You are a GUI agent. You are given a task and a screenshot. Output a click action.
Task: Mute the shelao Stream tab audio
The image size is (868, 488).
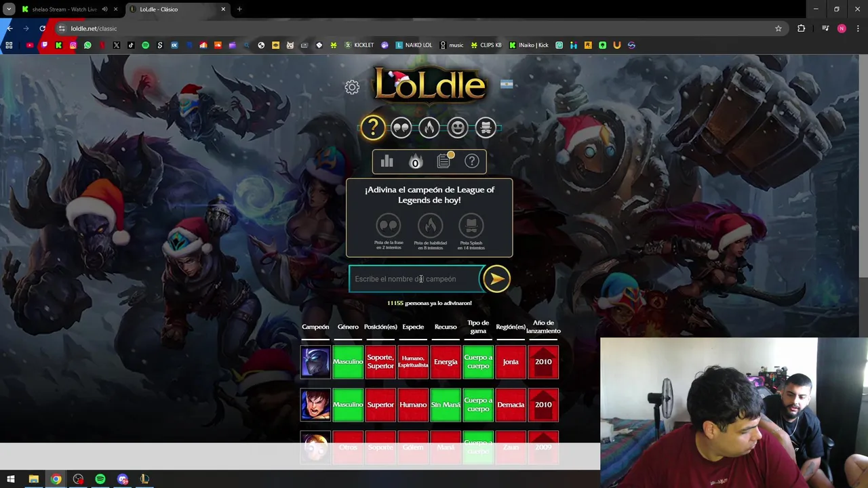coord(104,9)
